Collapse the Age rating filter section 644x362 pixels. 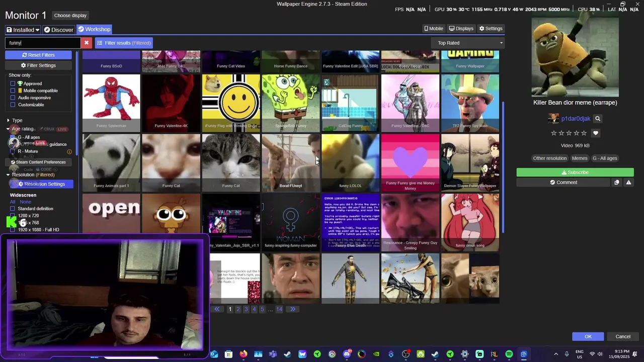20,129
